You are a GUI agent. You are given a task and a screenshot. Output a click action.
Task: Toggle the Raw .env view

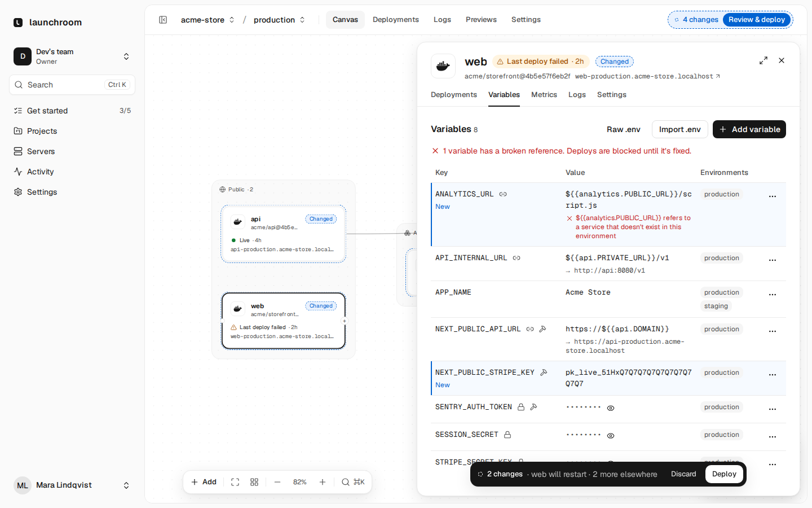[624, 129]
